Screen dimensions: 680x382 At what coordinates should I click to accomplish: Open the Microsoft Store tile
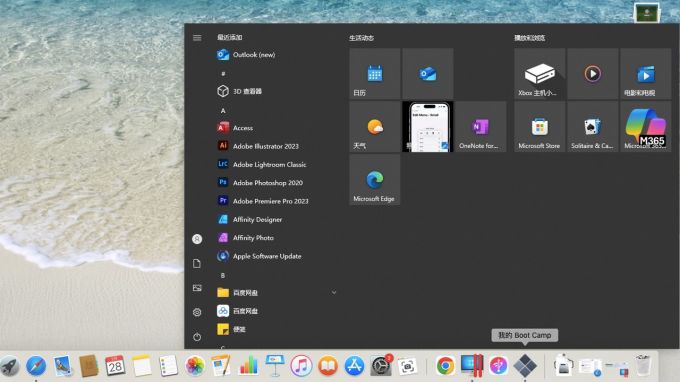pyautogui.click(x=540, y=127)
